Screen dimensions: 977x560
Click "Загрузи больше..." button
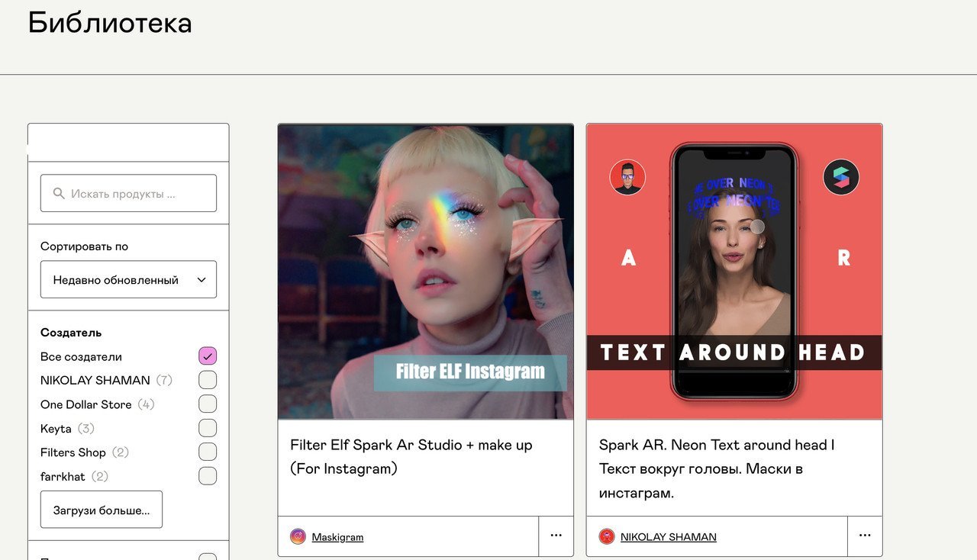[x=102, y=510]
